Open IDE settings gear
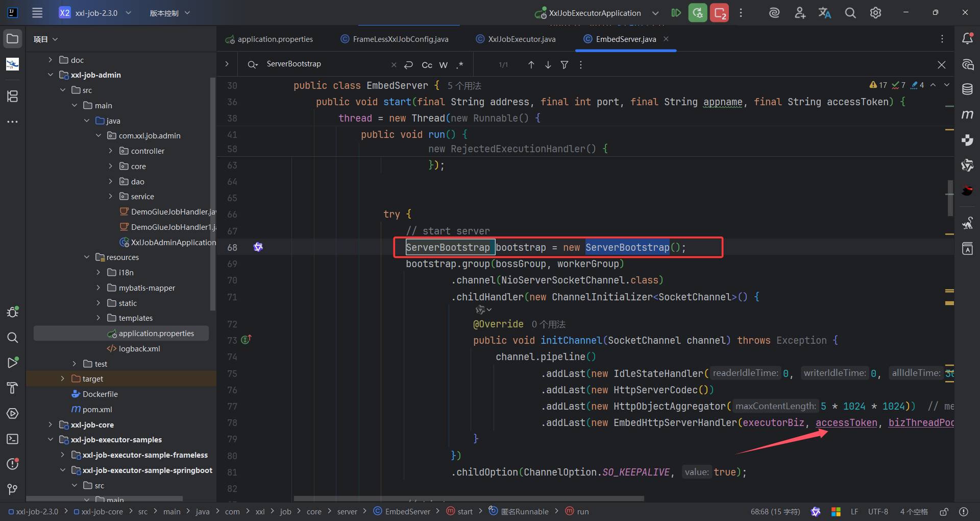The width and height of the screenshot is (980, 521). click(876, 13)
